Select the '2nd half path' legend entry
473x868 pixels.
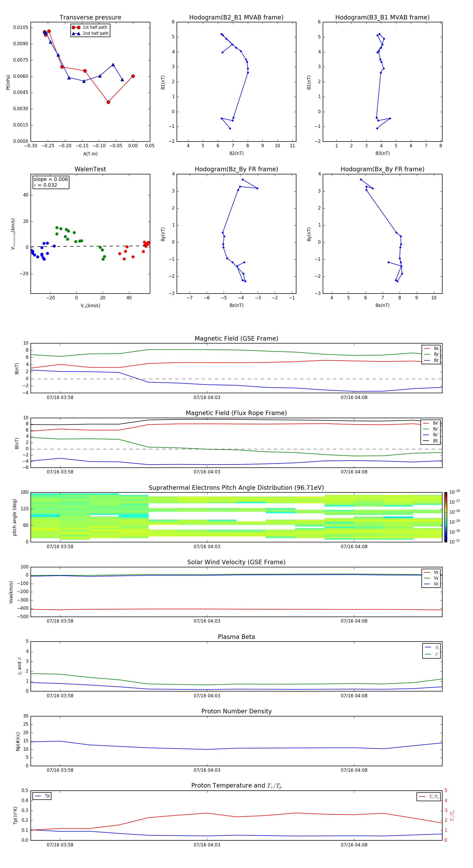tap(90, 33)
